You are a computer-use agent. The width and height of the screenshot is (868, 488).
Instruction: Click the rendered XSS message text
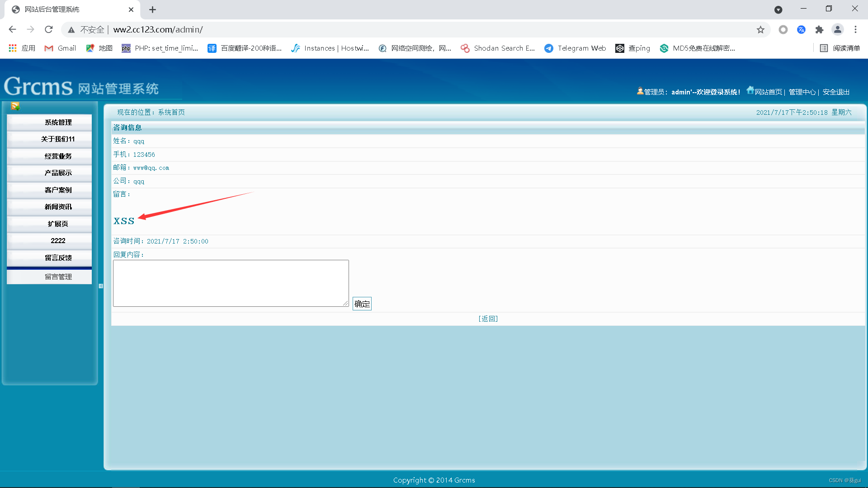click(124, 221)
